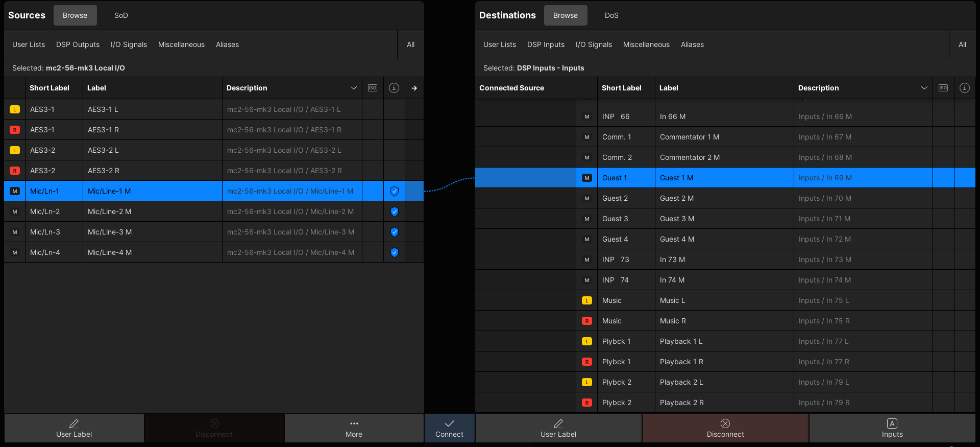Screen dimensions: 980x447
Task: Toggle shield check for Mic/Line-3 M
Action: tap(394, 232)
